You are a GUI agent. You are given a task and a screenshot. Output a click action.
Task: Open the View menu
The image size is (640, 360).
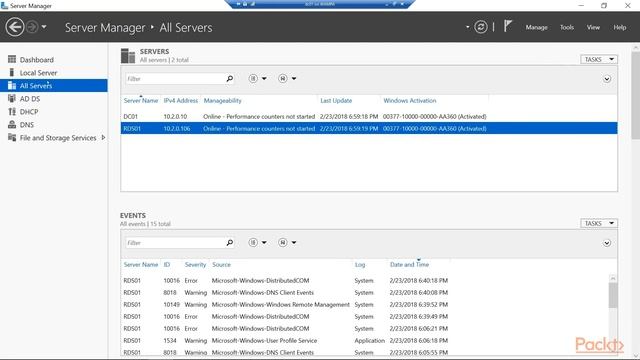click(593, 27)
